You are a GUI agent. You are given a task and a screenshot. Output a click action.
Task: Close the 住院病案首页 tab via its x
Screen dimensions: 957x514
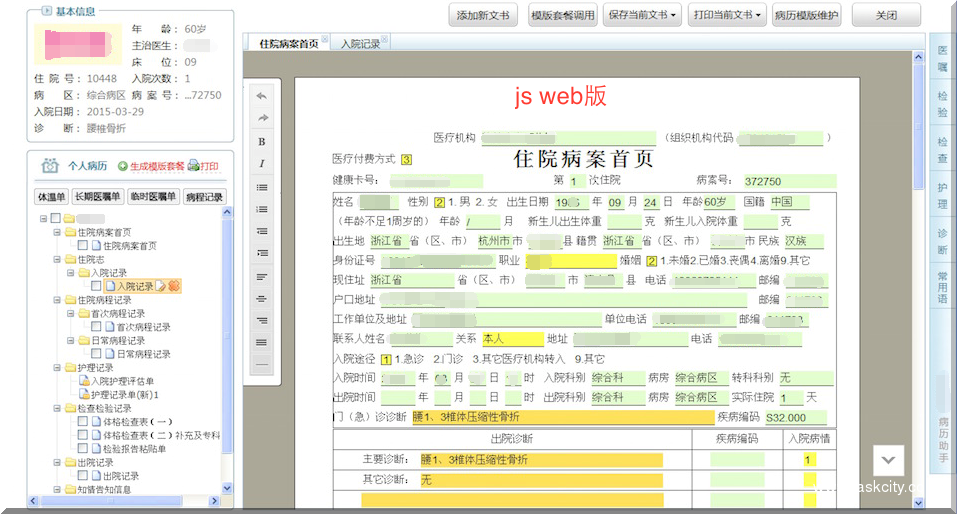325,40
